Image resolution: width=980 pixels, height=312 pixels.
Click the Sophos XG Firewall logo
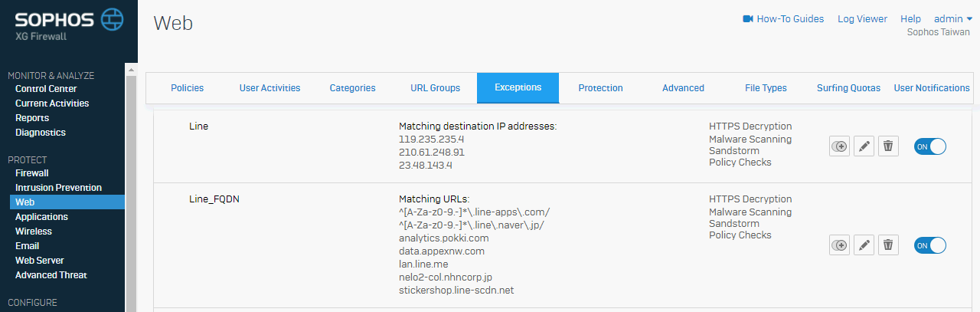pyautogui.click(x=69, y=25)
